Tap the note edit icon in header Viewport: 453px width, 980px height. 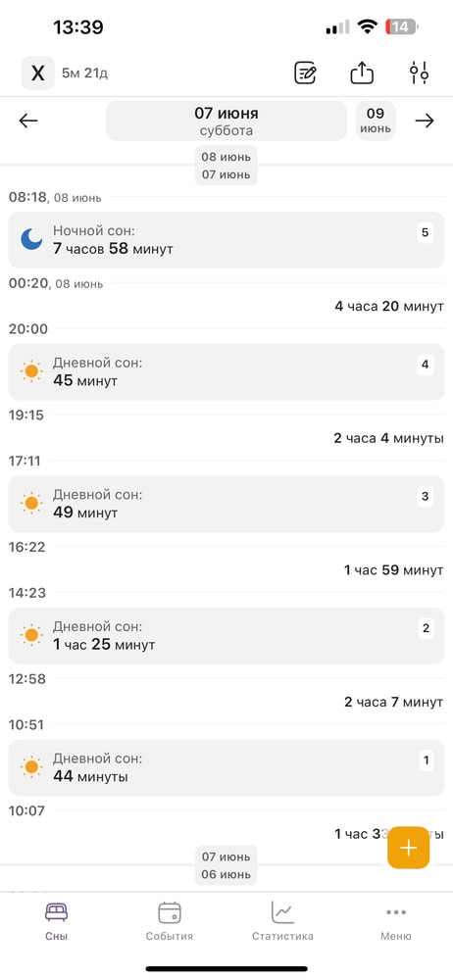[x=305, y=73]
